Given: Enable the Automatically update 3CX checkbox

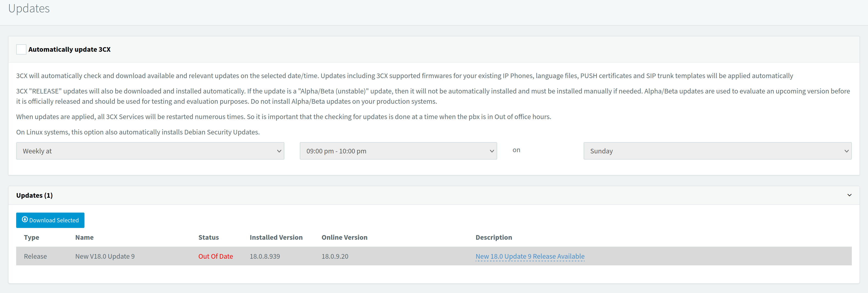Looking at the screenshot, I should [x=21, y=49].
